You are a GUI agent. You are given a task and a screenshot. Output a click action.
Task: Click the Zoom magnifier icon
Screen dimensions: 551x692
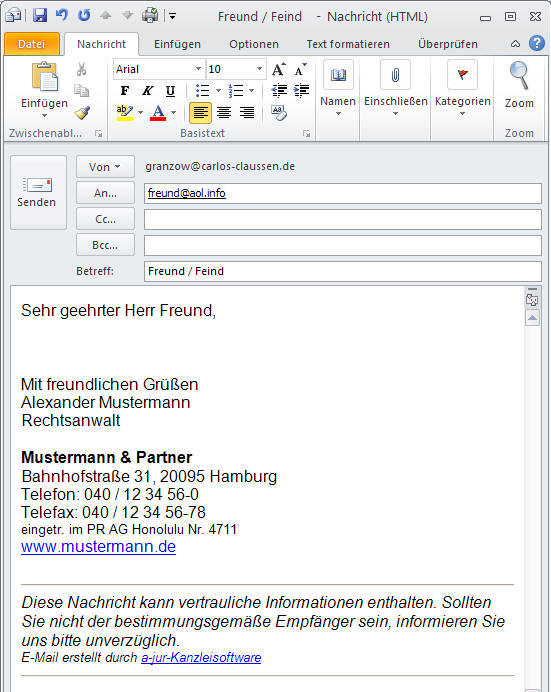coord(519,75)
